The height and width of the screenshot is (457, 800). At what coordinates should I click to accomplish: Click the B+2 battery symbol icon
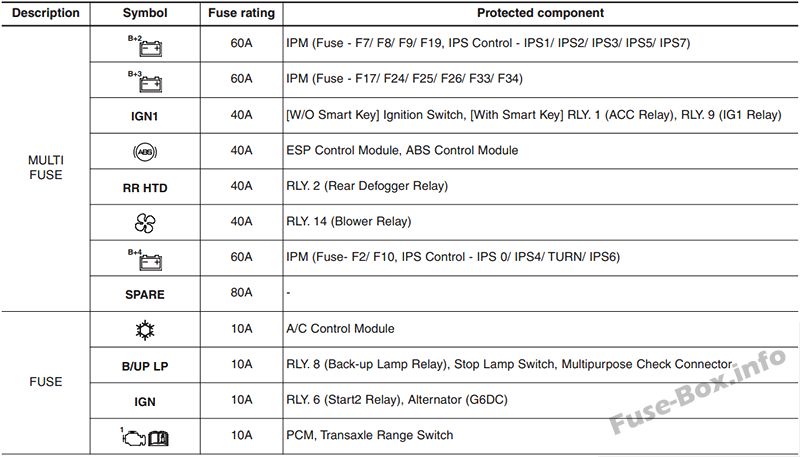coord(145,45)
